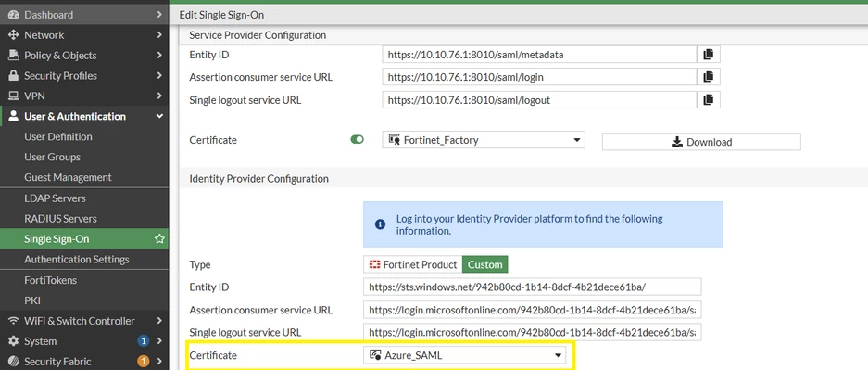Screen dimensions: 868x370
Task: Click the System notification badge
Action: 143,341
